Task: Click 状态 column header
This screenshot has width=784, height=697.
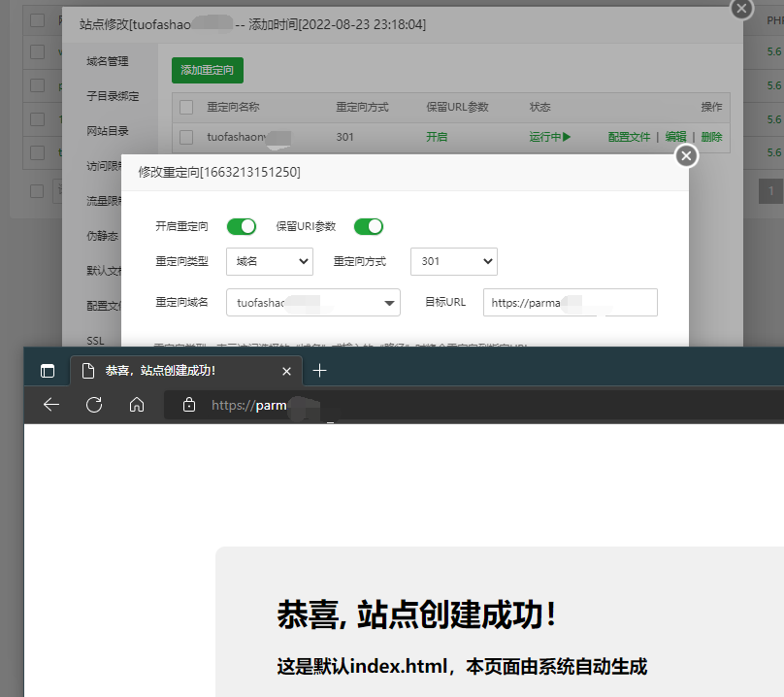Action: pyautogui.click(x=540, y=107)
